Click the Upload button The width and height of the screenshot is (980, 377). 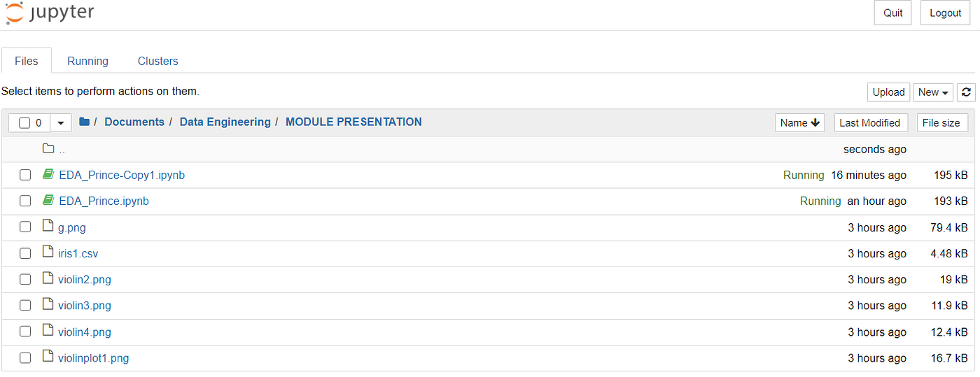[889, 92]
